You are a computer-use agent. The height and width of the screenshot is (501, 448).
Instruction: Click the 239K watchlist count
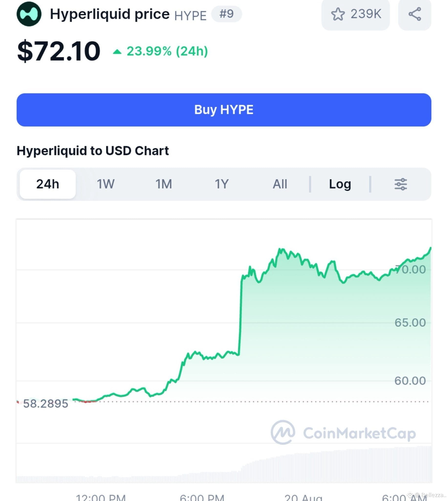point(366,14)
